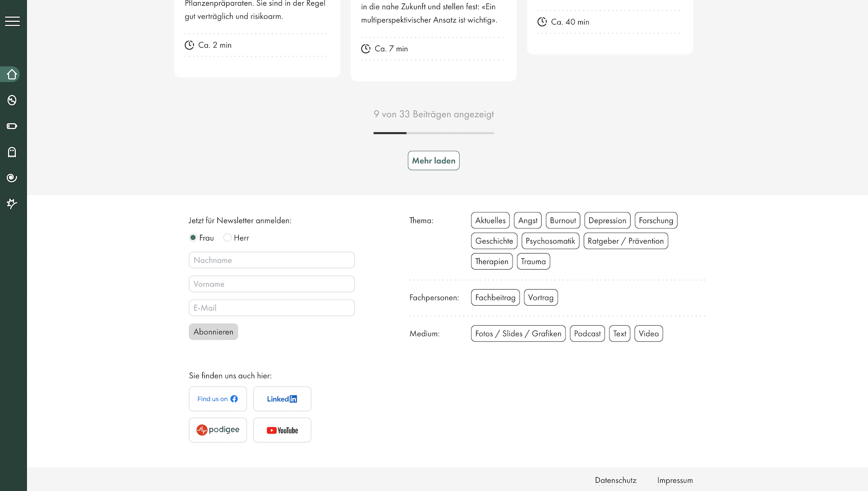Viewport: 868px width, 491px height.
Task: Click the burst star sidebar icon
Action: pyautogui.click(x=12, y=204)
